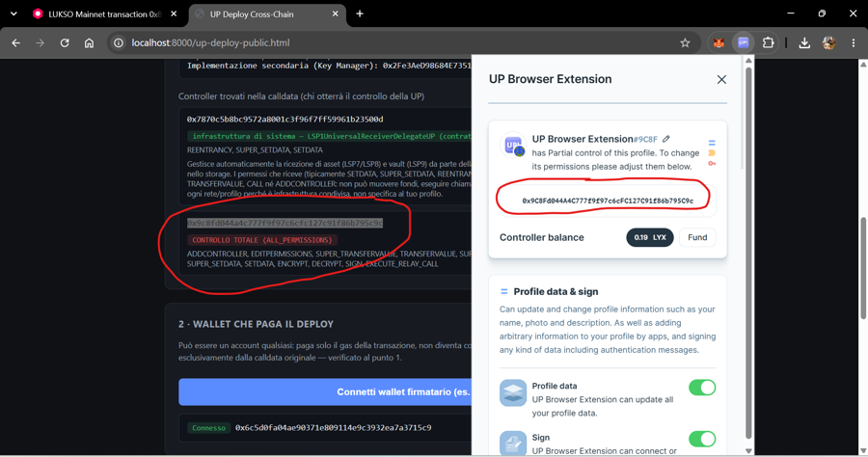
Task: Open browser downloads
Action: pyautogui.click(x=804, y=42)
